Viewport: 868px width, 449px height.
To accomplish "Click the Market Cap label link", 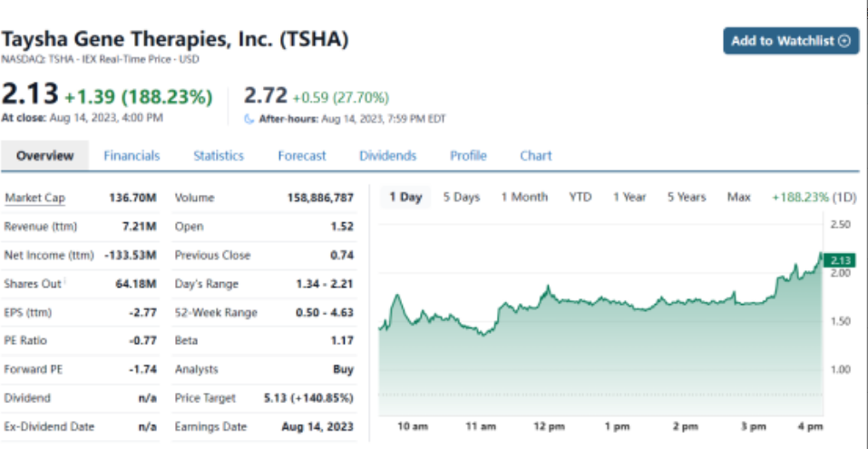I will 34,199.
